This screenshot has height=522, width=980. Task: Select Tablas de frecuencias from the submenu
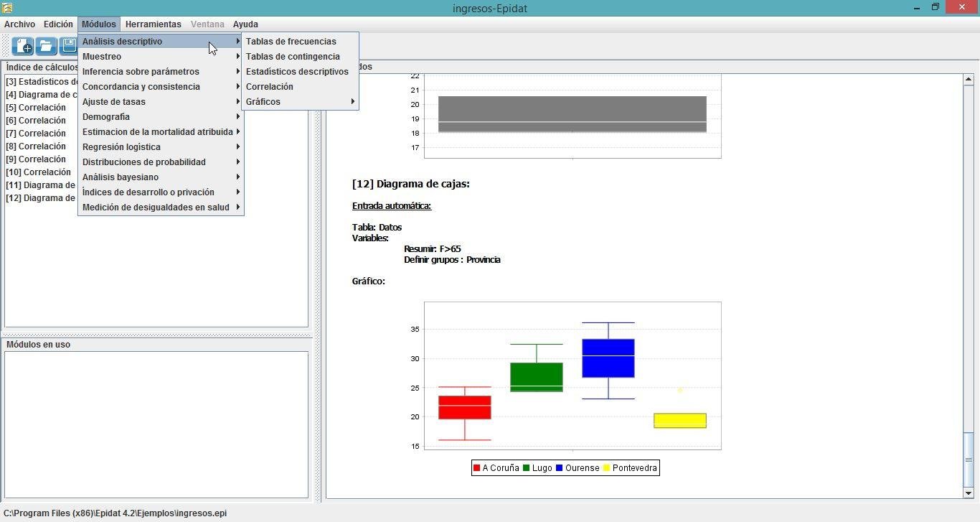tap(291, 41)
